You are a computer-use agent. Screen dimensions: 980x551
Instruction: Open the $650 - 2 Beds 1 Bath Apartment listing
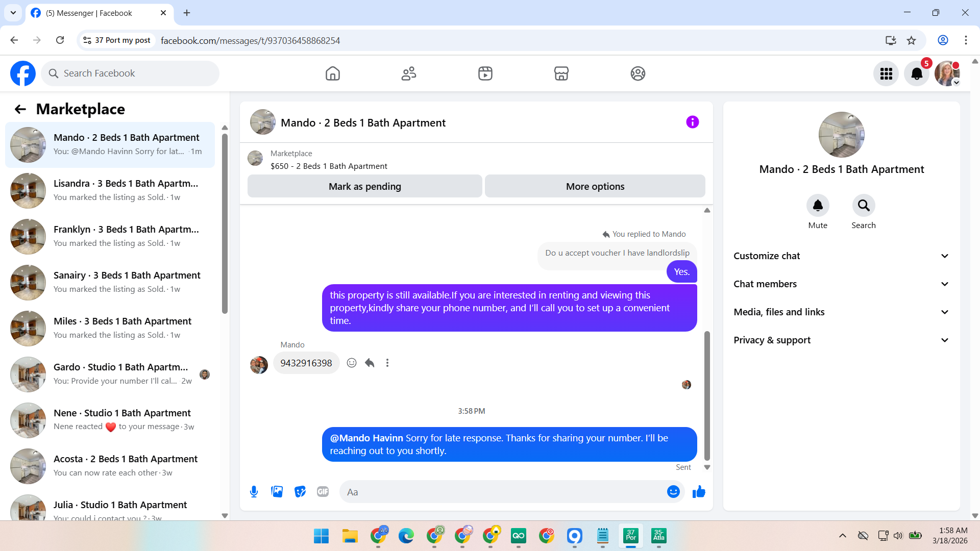(329, 166)
